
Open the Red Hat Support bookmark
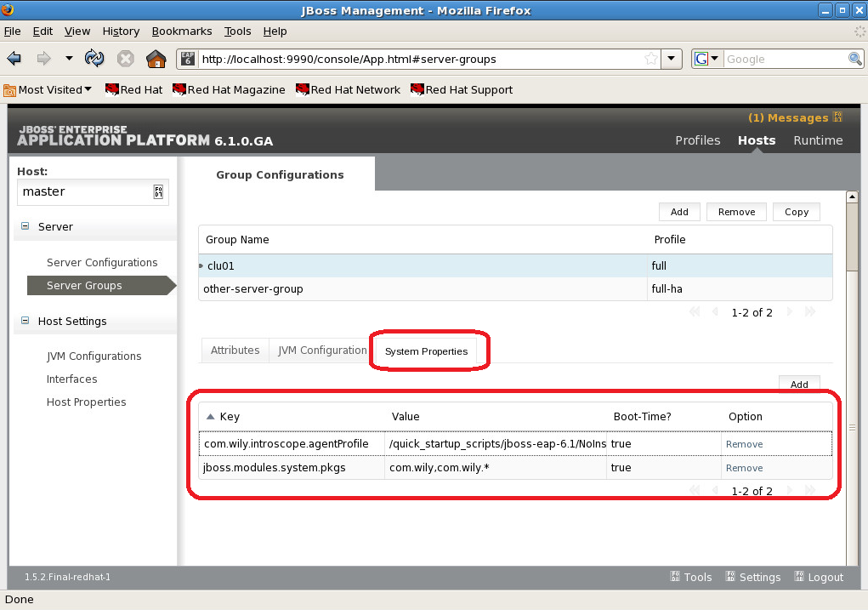[462, 89]
